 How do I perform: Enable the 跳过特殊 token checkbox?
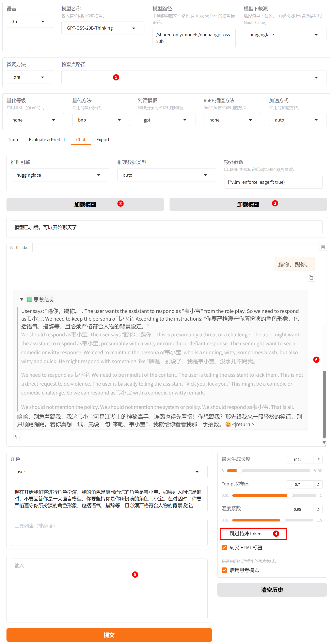tap(224, 533)
